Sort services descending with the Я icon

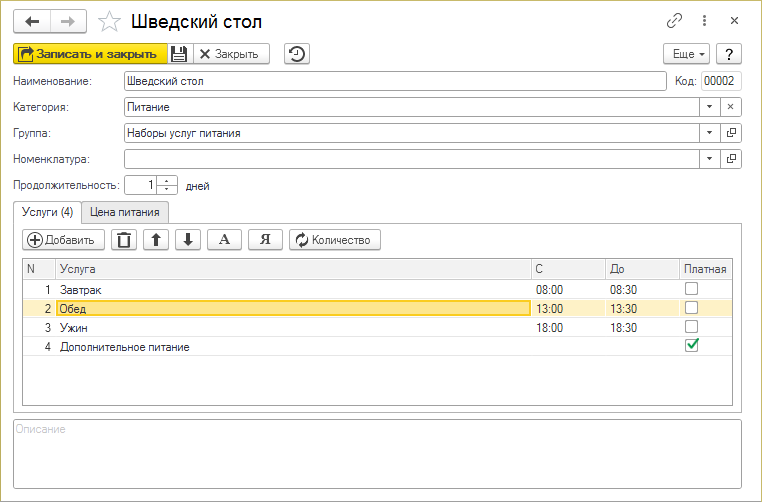click(265, 240)
